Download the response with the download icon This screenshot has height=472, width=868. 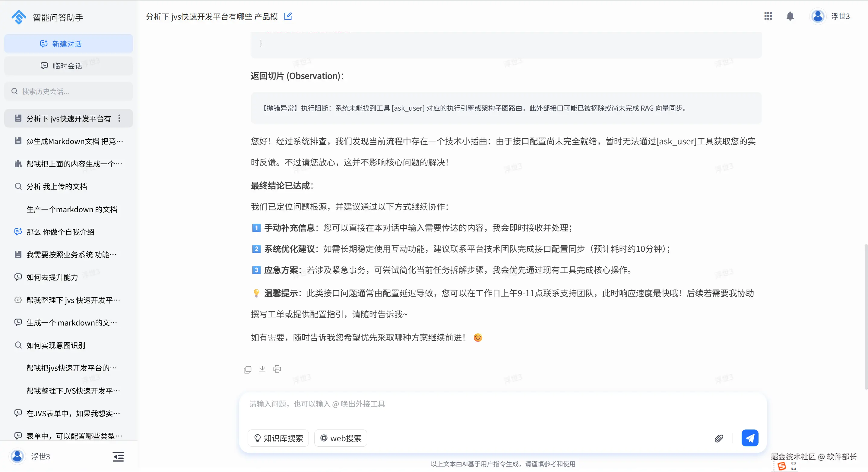pyautogui.click(x=262, y=369)
